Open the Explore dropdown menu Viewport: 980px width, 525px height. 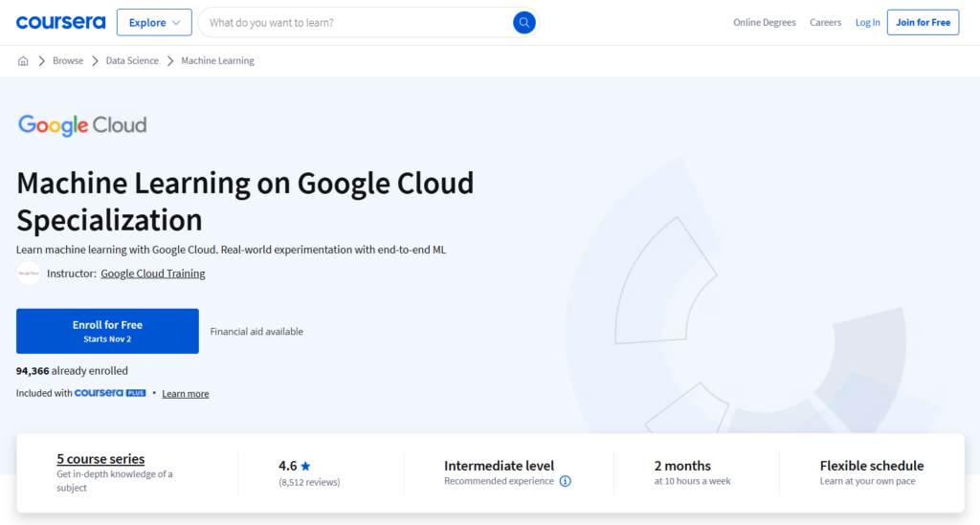pos(154,23)
